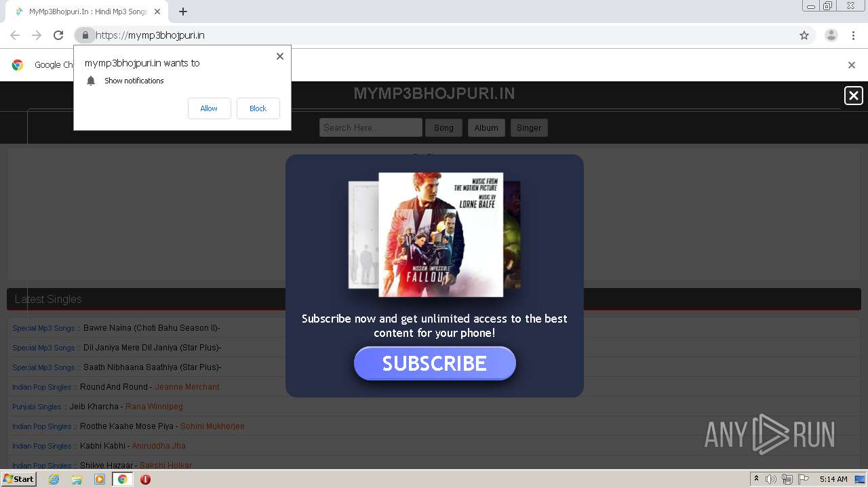Show hidden tray icons arrow
Viewport: 868px width, 488px height.
pos(756,479)
